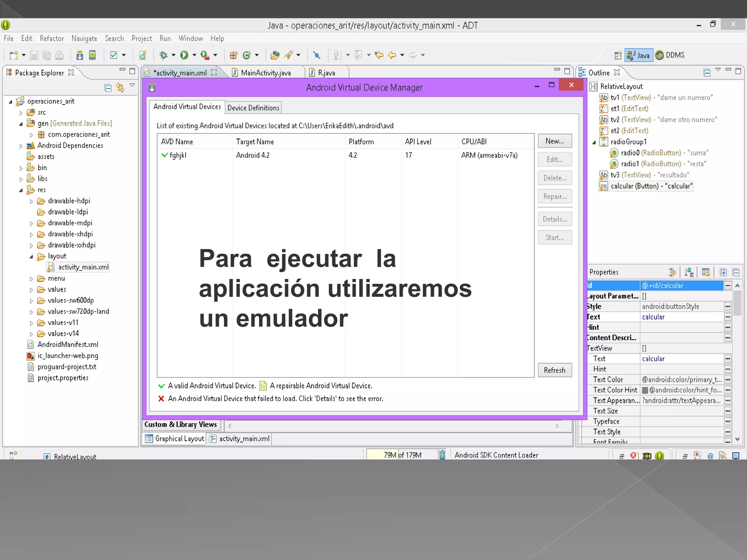747x560 pixels.
Task: Expand the src folder
Action: (21, 113)
